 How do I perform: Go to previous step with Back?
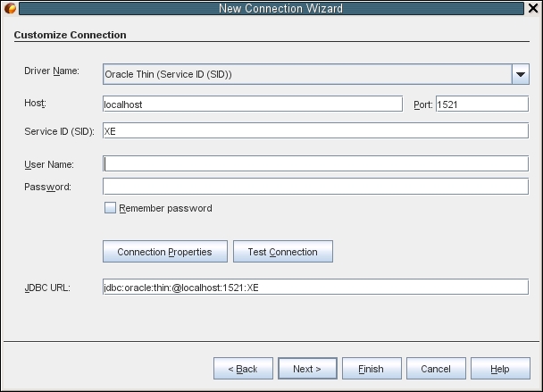(243, 369)
